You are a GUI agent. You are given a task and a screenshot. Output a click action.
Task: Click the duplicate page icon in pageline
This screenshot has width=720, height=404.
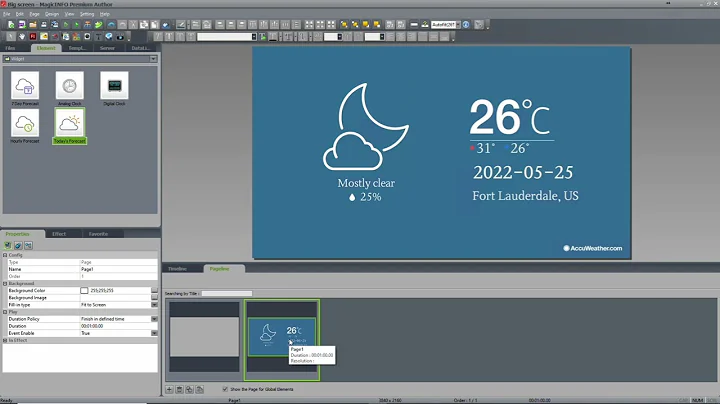[189, 389]
